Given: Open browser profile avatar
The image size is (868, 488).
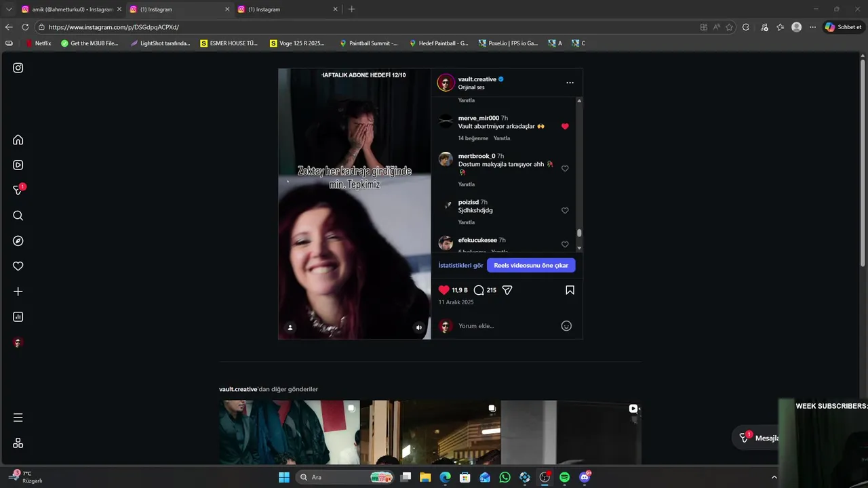Looking at the screenshot, I should pos(797,27).
